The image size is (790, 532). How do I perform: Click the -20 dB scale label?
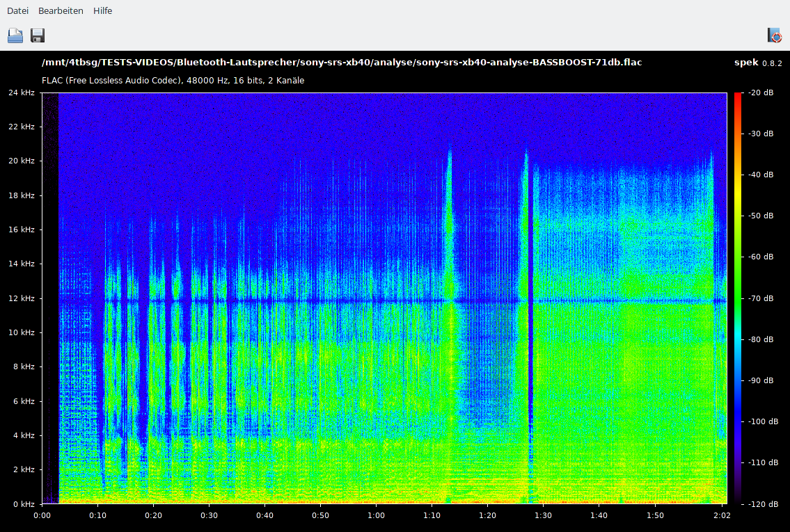pos(761,92)
